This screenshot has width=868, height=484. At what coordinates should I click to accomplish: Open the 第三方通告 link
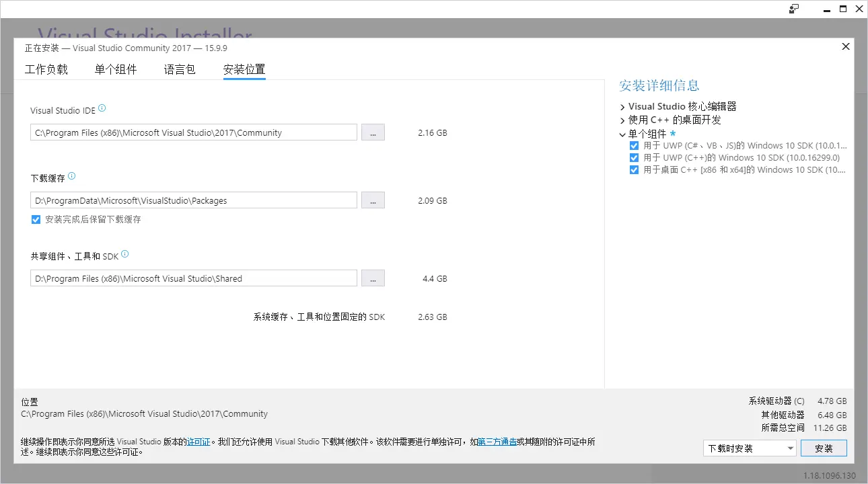[x=497, y=442]
